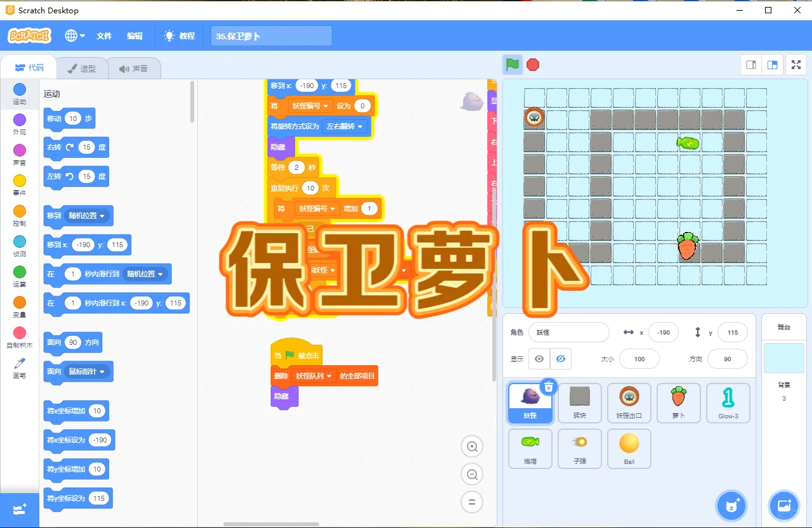Open the Add Extension button bottom left
Image resolution: width=812 pixels, height=528 pixels.
(x=19, y=510)
